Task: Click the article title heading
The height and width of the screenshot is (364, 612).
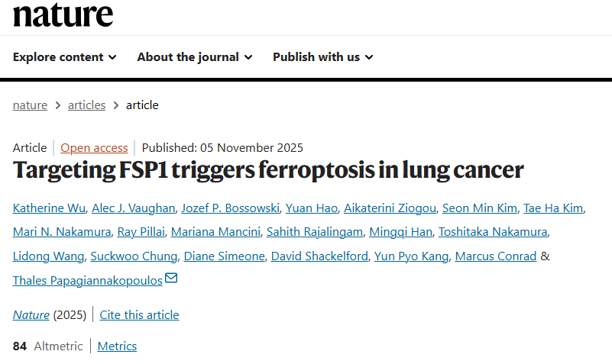Action: click(x=268, y=170)
